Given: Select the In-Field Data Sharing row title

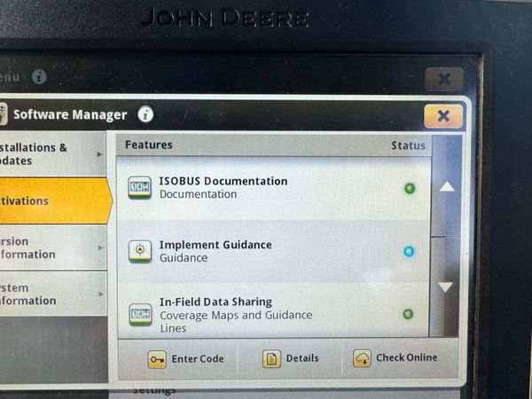Looking at the screenshot, I should coord(215,301).
